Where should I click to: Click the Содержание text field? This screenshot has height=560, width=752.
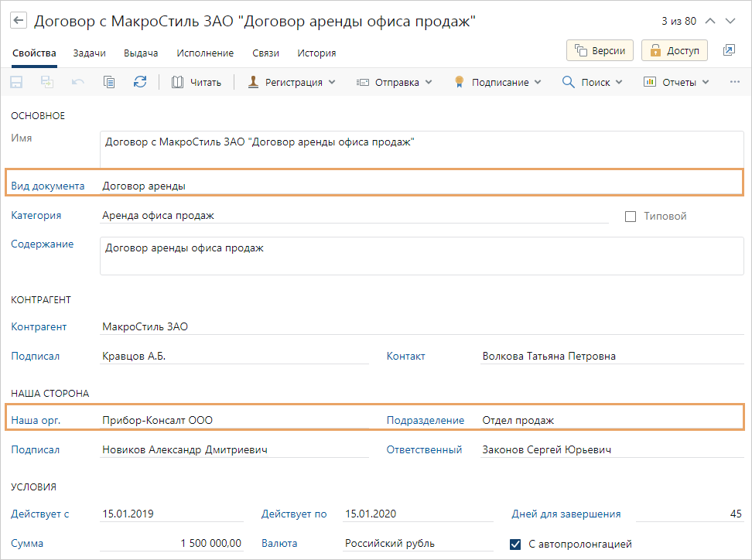coord(422,255)
